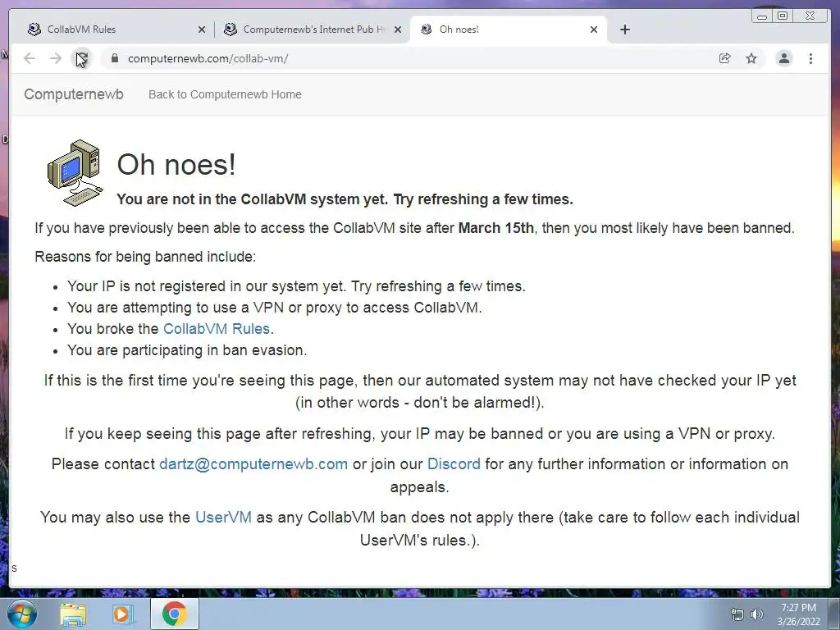Click the dartz@computernewb.com email link

253,464
